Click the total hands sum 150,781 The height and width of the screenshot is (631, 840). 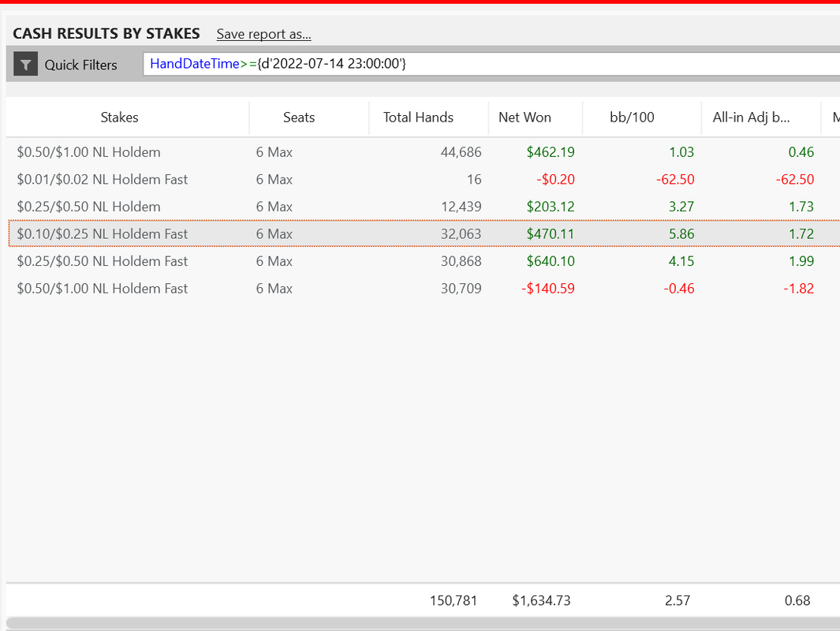[454, 600]
